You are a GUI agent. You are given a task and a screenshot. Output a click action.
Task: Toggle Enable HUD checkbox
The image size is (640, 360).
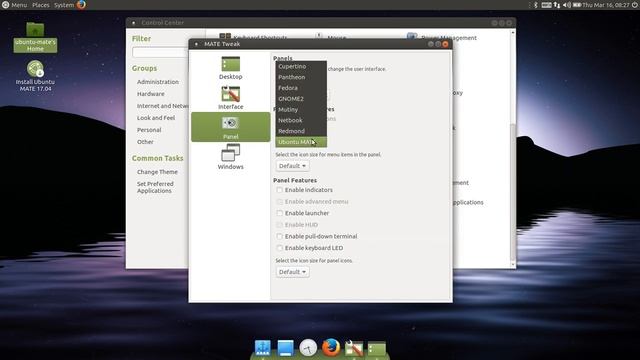coord(280,225)
